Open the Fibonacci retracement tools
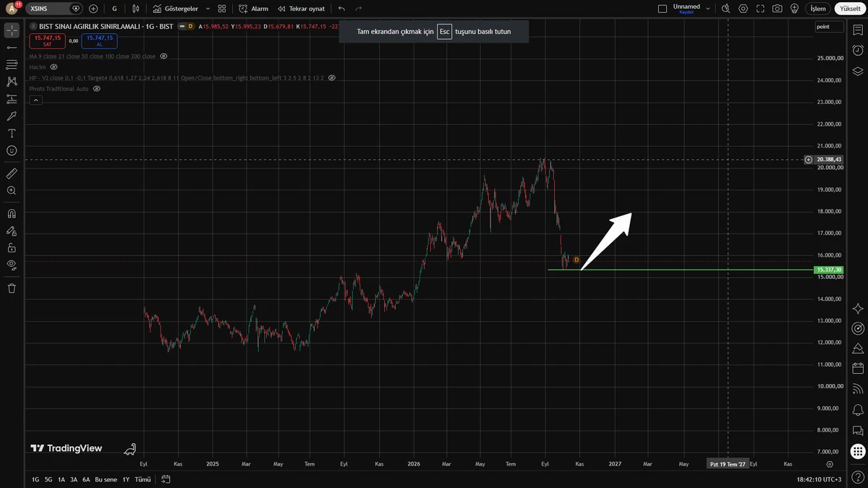The image size is (868, 488). (x=12, y=64)
